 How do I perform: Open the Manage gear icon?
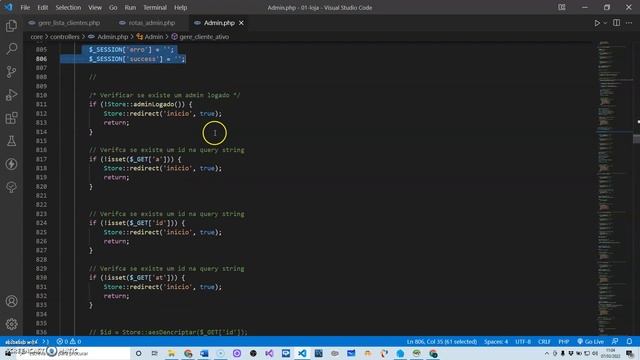click(11, 324)
